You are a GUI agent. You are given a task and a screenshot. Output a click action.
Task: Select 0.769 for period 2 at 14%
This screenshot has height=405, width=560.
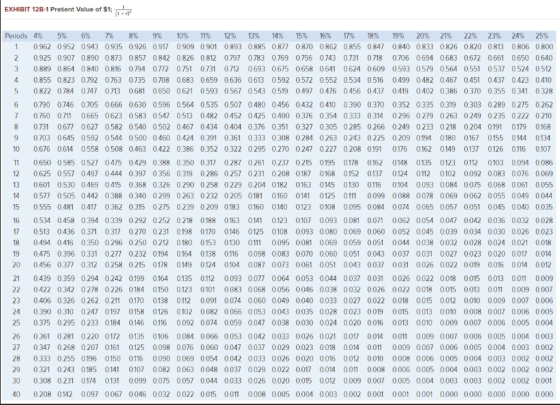coord(280,58)
